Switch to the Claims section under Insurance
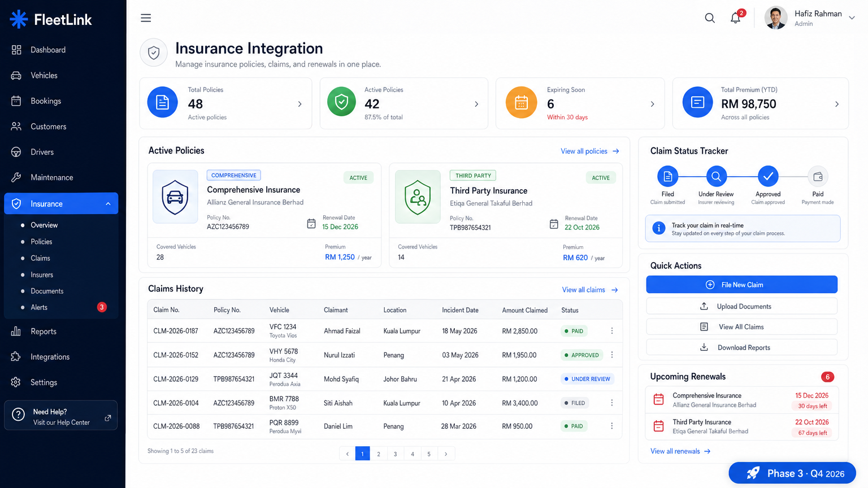This screenshot has height=488, width=868. (40, 258)
